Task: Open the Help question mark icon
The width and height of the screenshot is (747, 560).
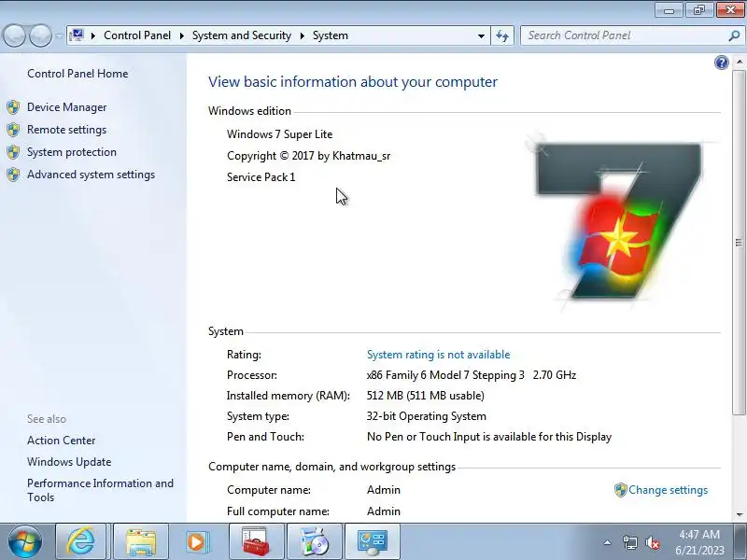Action: (x=721, y=63)
